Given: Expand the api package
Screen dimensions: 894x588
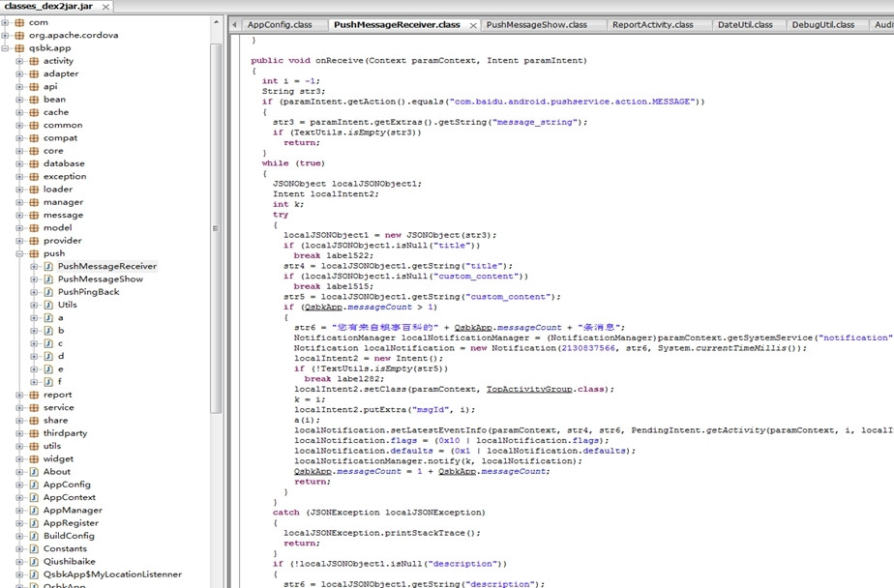Looking at the screenshot, I should (19, 87).
